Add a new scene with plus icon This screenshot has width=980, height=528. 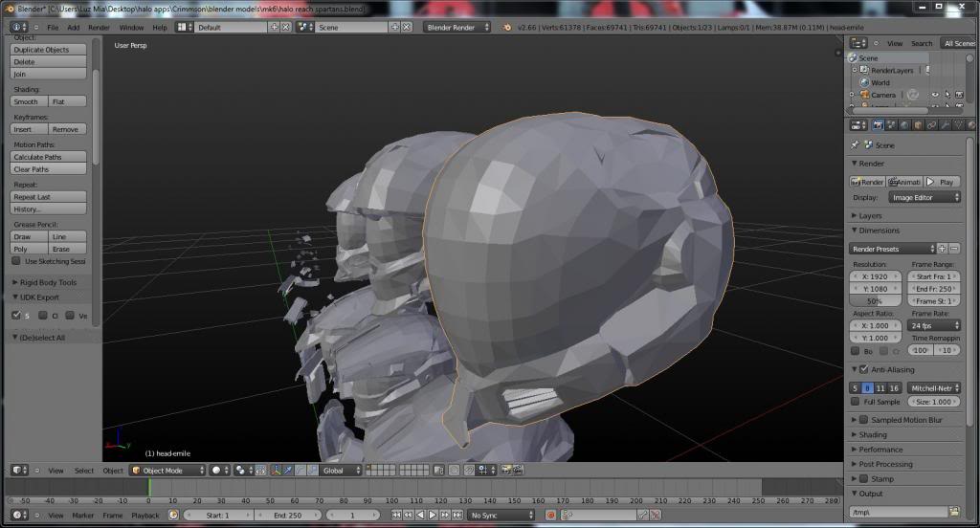point(395,28)
